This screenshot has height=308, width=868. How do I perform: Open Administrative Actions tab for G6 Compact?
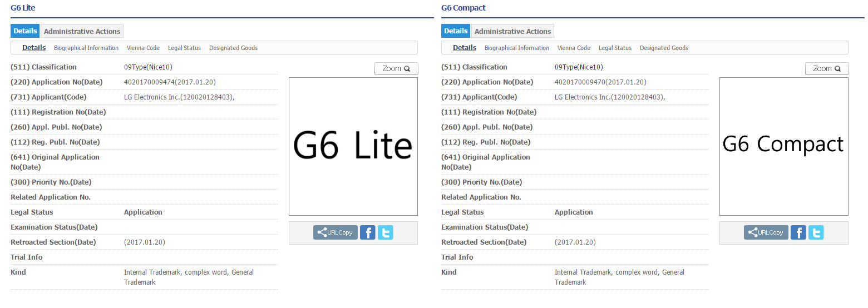(x=512, y=31)
